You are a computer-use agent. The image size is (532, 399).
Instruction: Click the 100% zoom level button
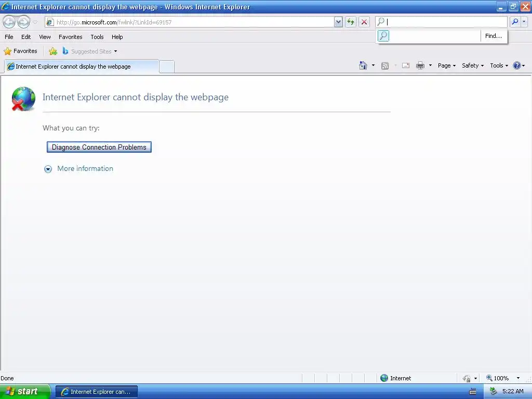point(497,378)
